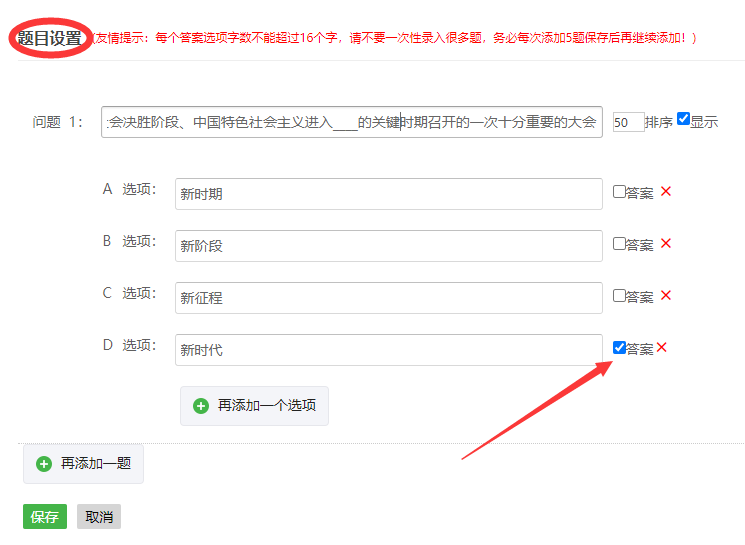This screenshot has height=545, width=745.
Task: Mark option B 新阶段 as answer
Action: pyautogui.click(x=619, y=244)
